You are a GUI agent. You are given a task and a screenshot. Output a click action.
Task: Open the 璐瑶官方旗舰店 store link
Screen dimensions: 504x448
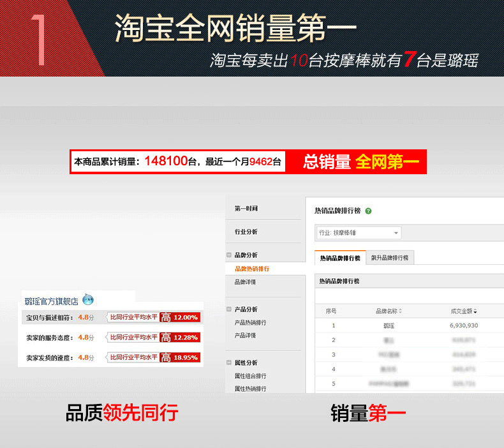coord(52,301)
